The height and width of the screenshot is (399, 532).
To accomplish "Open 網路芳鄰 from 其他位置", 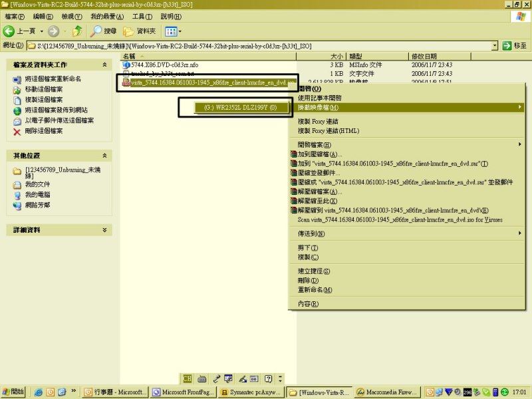I will click(x=37, y=205).
